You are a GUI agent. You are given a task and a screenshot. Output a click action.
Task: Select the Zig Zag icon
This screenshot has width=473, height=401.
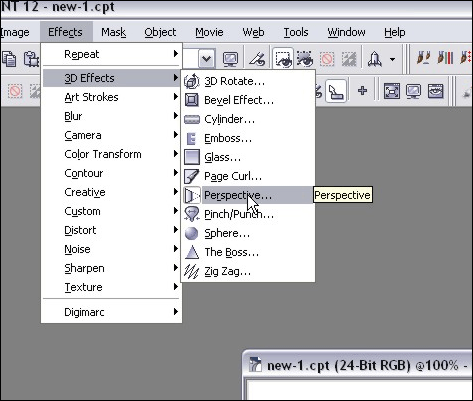point(192,271)
